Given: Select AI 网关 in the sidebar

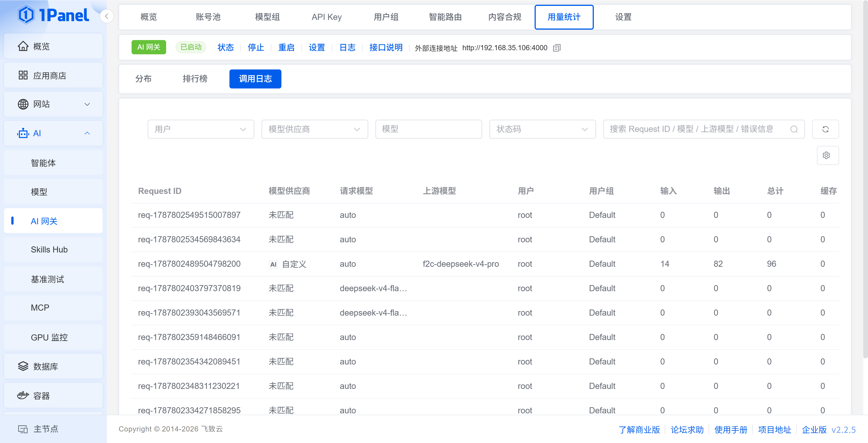Looking at the screenshot, I should click(x=53, y=221).
